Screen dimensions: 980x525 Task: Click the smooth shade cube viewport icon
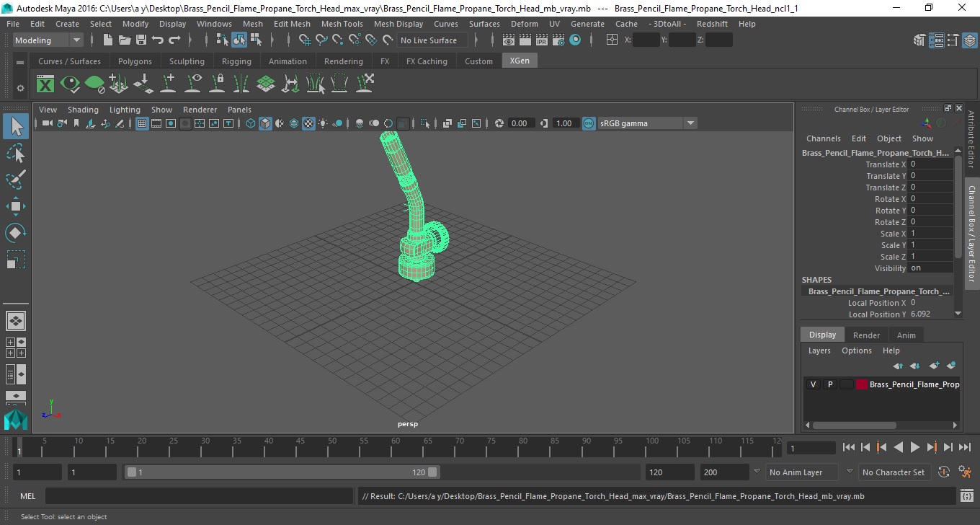point(265,123)
